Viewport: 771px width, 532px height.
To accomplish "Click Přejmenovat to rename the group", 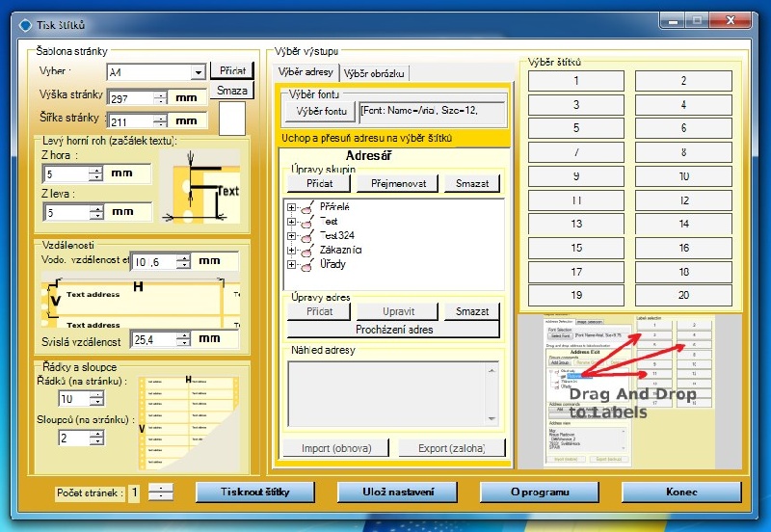I will point(398,183).
